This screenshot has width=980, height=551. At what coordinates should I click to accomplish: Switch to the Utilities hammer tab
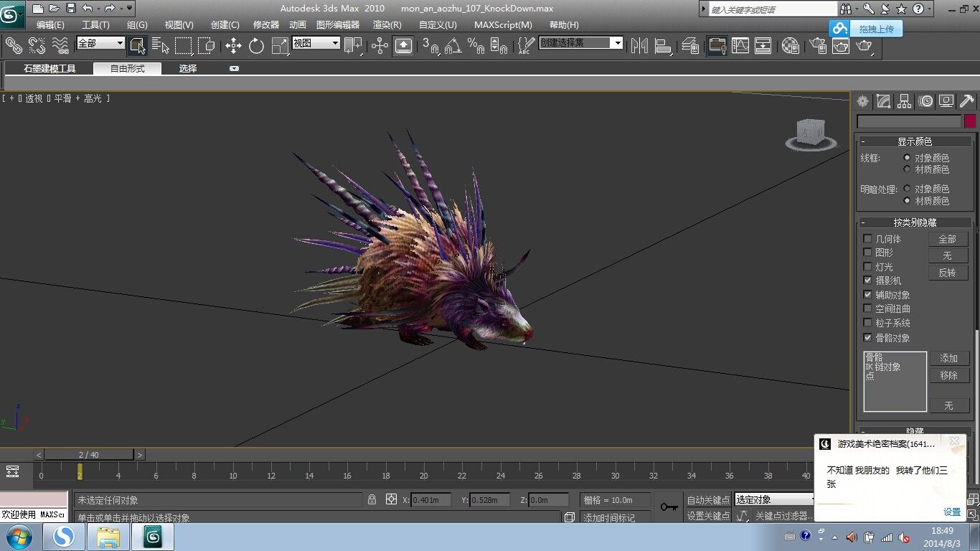[x=967, y=101]
